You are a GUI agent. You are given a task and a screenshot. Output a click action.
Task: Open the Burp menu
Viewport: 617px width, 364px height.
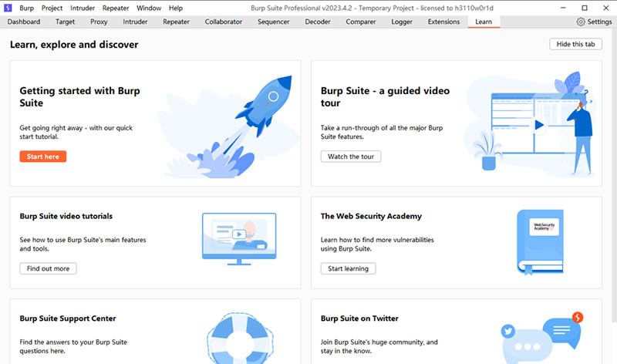pos(27,8)
